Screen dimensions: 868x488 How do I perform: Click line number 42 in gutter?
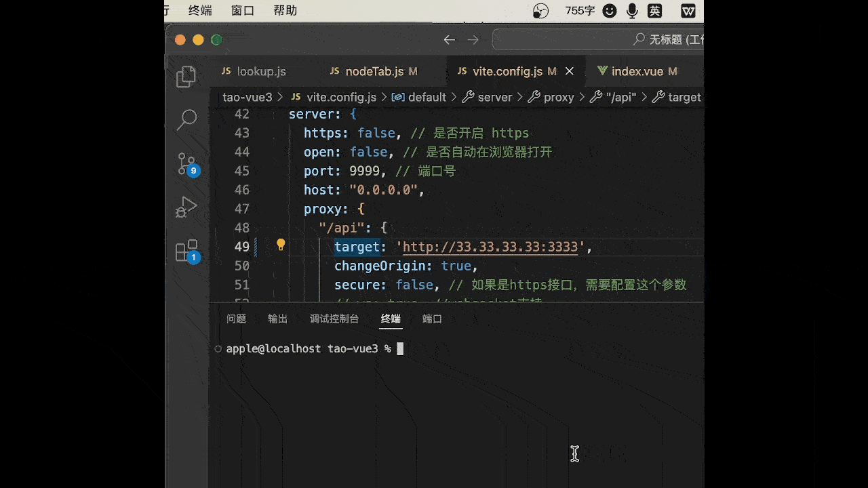click(x=241, y=114)
